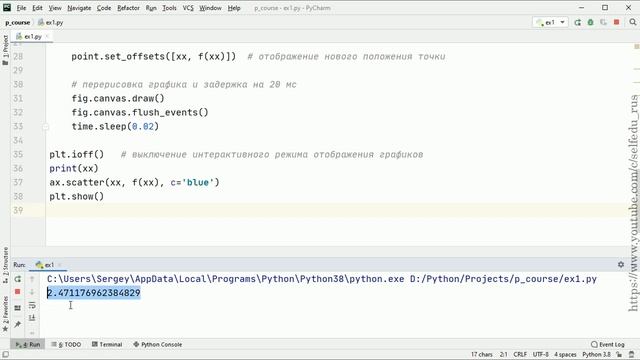Click the up arrow in Run console
640x360 pixels.
click(x=32, y=279)
